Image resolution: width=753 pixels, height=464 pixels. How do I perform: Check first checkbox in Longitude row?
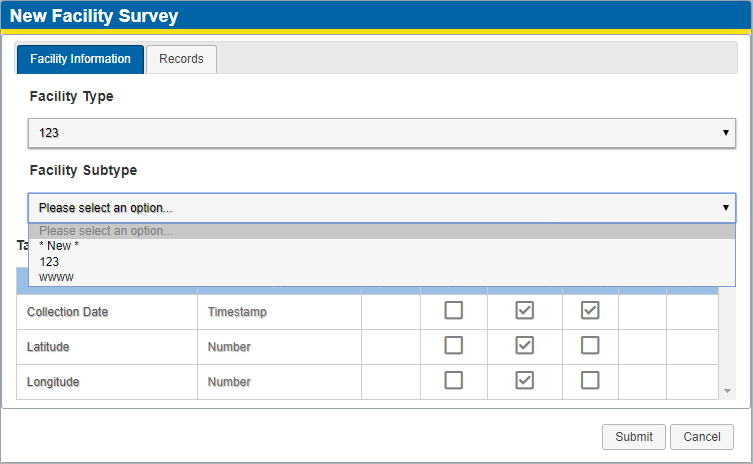453,380
